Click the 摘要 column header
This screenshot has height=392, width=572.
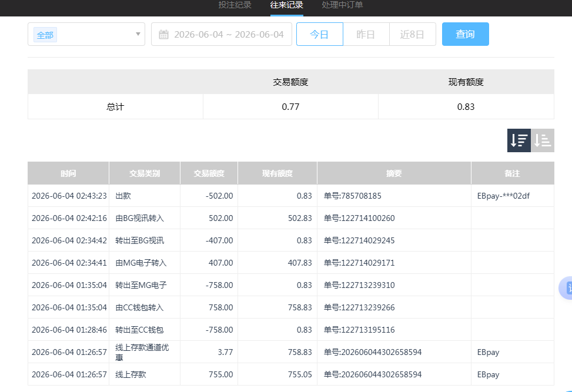[x=394, y=173]
